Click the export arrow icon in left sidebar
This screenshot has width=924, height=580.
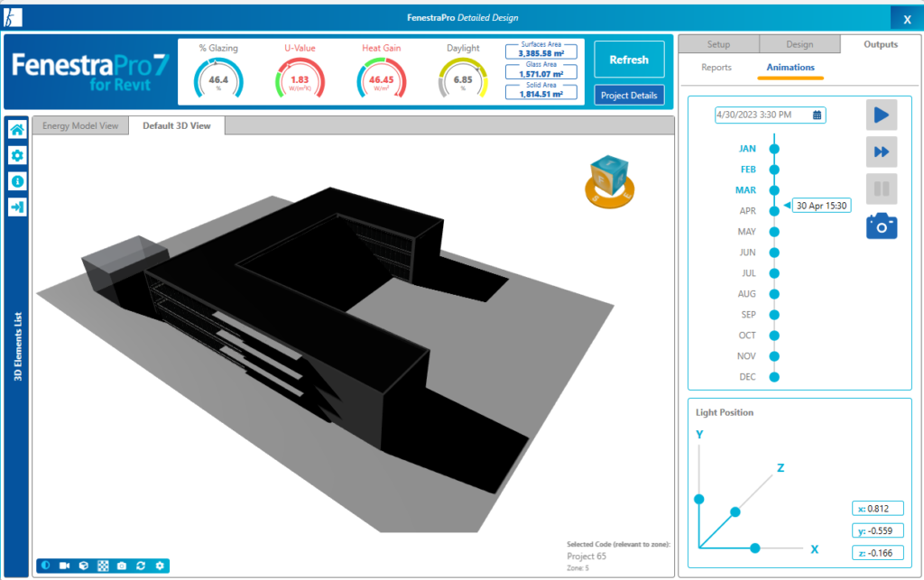[17, 207]
